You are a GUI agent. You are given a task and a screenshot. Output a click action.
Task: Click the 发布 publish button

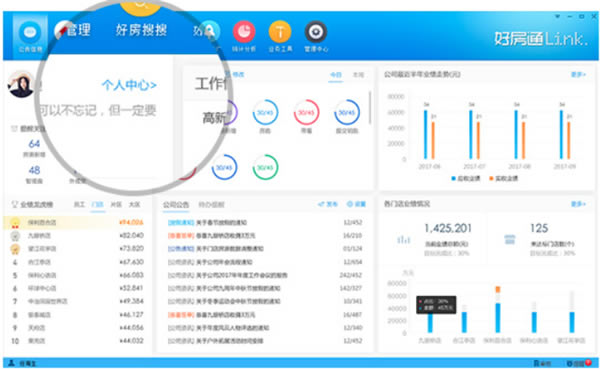(x=328, y=204)
